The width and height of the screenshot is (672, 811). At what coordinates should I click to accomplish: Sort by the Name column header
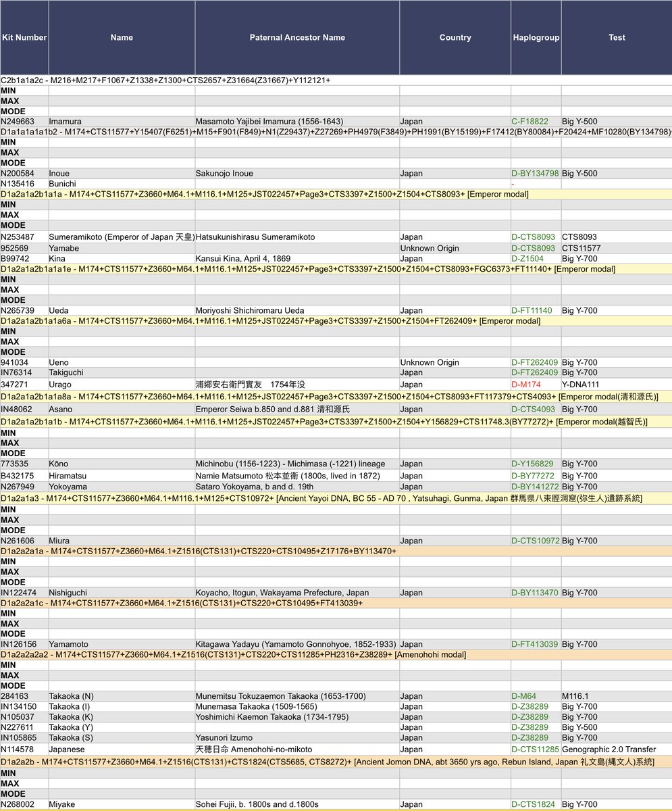pos(122,38)
